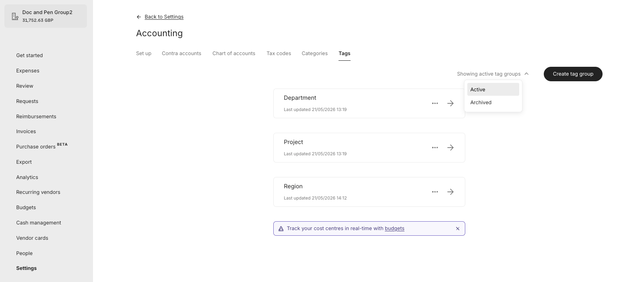Switch to the Set up tab
Viewport: 644px width, 282px height.
coord(144,54)
